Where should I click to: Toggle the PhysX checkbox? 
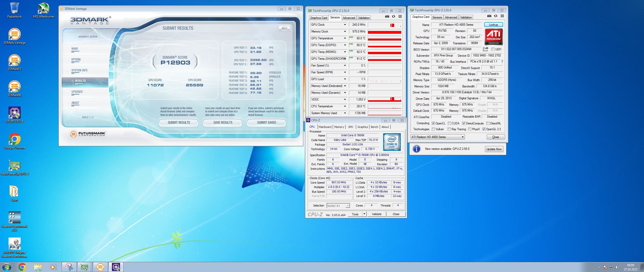click(x=470, y=129)
